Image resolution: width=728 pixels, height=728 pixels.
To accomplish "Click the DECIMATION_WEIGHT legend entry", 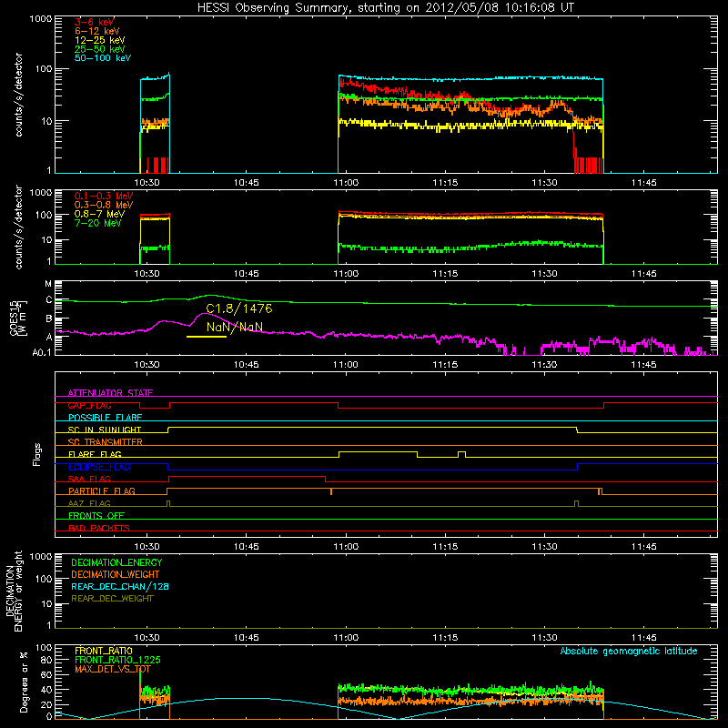I will tap(116, 574).
